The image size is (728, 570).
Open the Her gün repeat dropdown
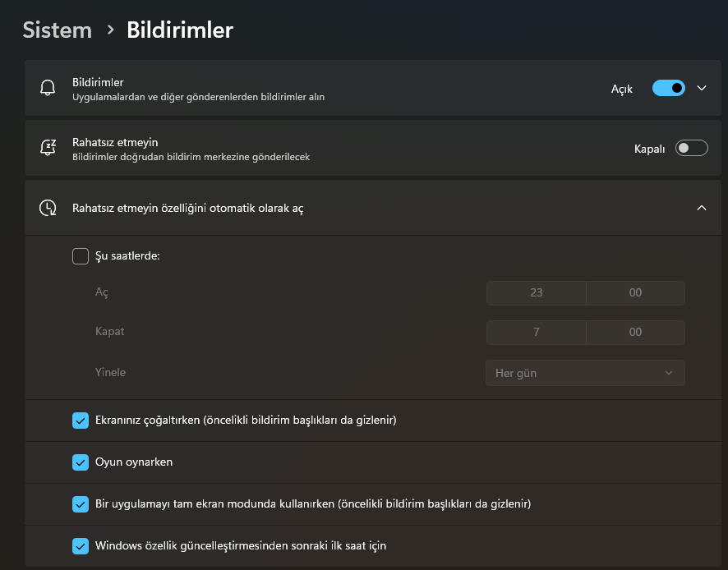tap(585, 372)
